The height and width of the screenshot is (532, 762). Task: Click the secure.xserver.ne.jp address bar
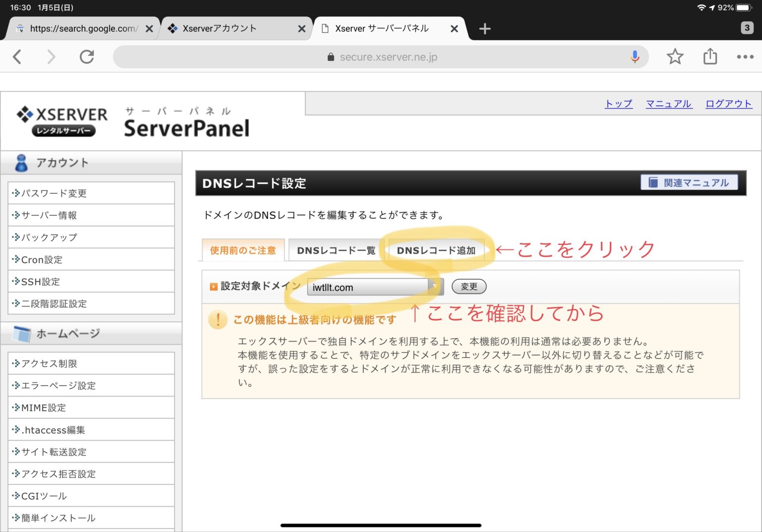tap(388, 57)
